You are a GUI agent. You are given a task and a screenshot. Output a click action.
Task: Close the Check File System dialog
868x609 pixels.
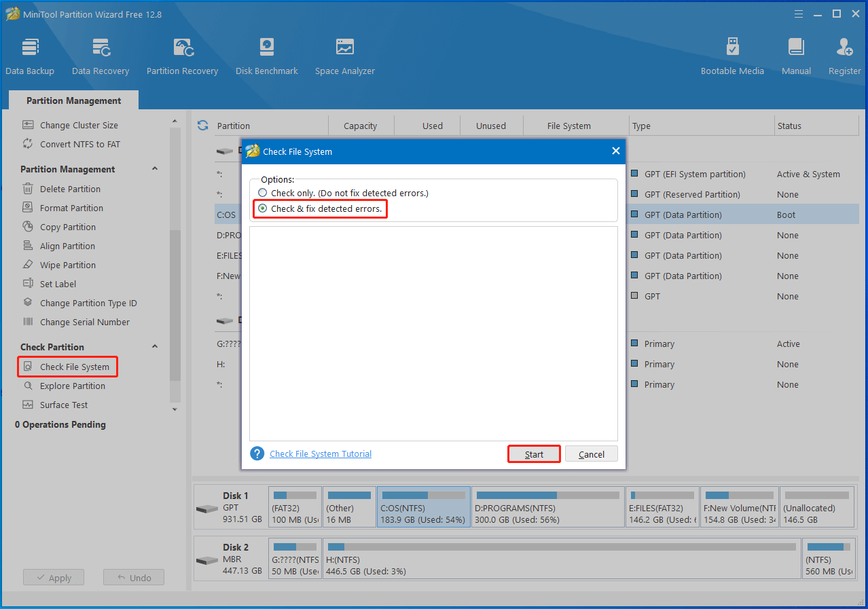pos(616,151)
